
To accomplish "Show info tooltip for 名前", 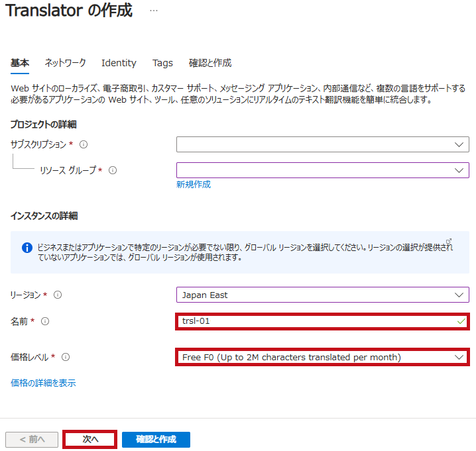I will (45, 321).
